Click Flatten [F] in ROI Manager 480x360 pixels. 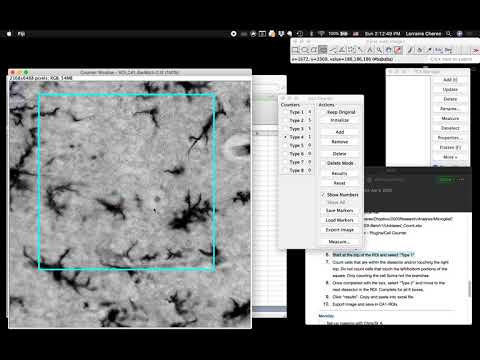coord(450,147)
